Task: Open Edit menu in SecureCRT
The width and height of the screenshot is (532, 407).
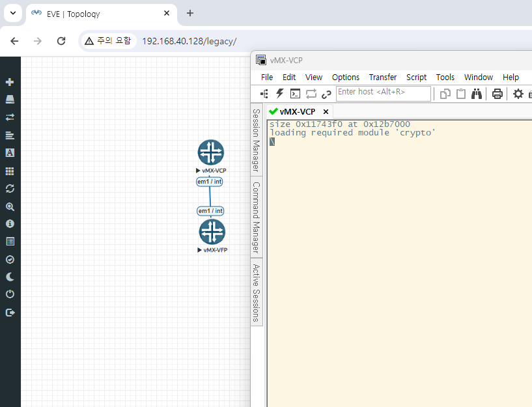Action: (289, 77)
